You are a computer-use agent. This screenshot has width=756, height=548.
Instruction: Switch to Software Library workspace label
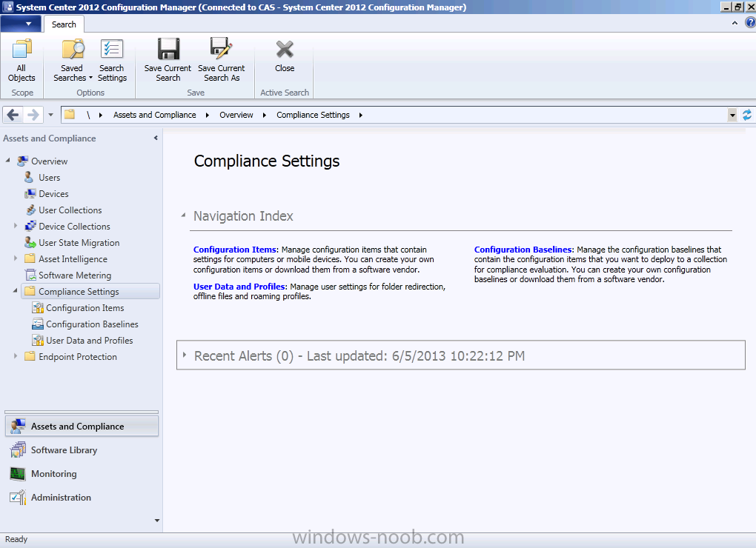(x=64, y=450)
